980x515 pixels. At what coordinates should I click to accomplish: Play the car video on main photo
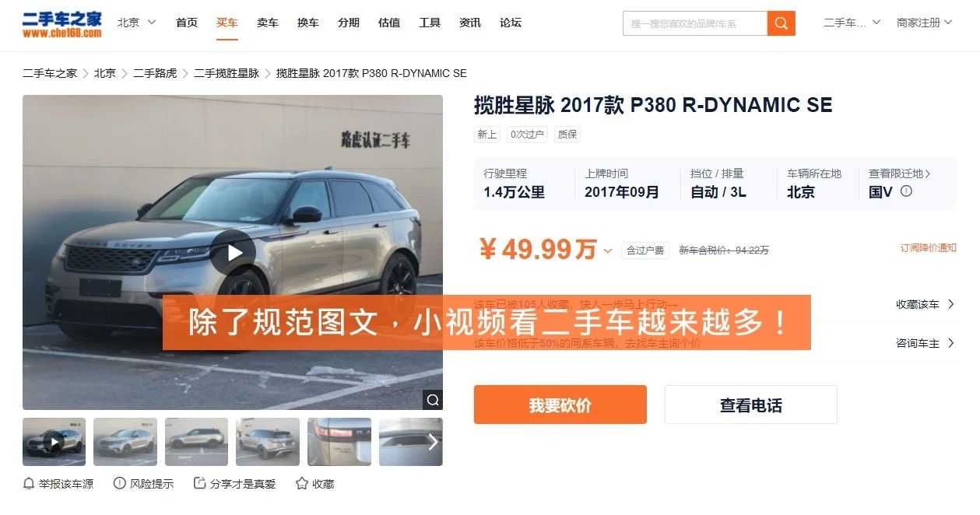pos(233,253)
